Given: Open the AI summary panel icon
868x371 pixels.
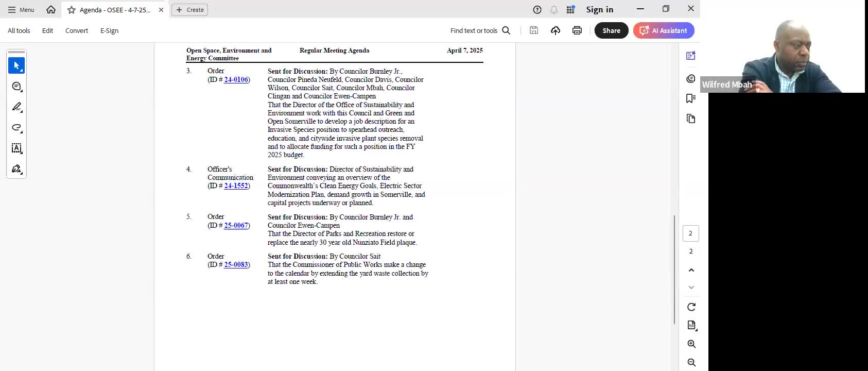Looking at the screenshot, I should (691, 56).
